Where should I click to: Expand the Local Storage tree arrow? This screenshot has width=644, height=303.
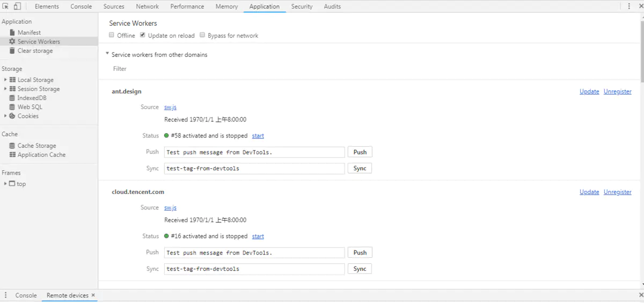(x=6, y=80)
